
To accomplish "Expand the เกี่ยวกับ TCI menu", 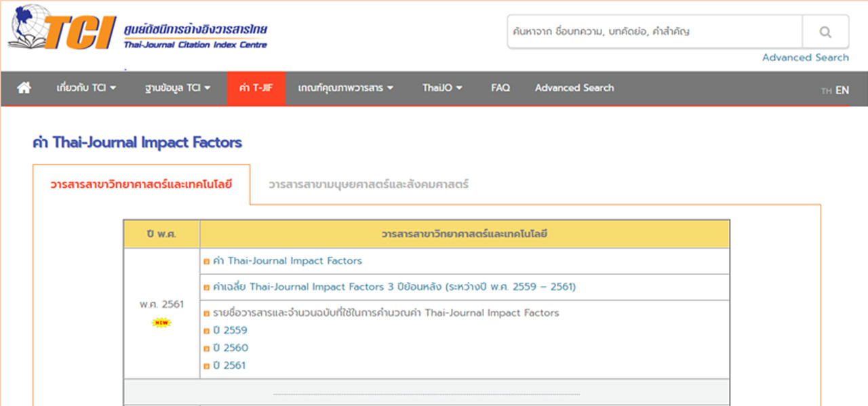I will click(86, 88).
